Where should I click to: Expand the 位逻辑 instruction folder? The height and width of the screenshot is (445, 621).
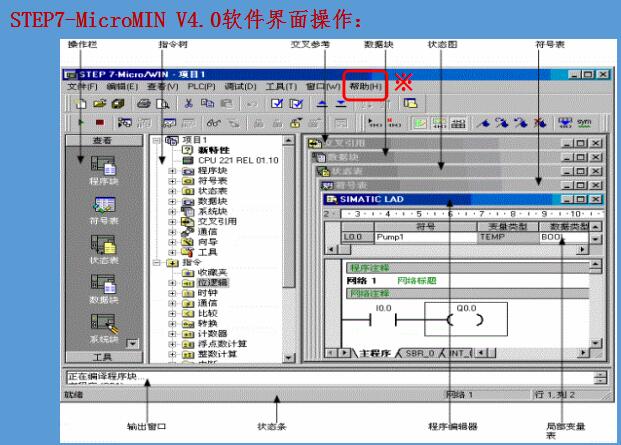click(x=172, y=283)
